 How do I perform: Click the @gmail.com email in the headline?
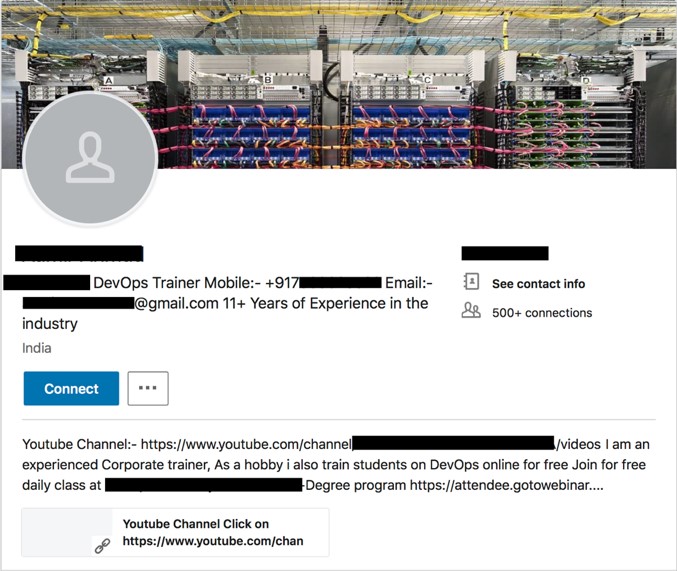pyautogui.click(x=176, y=304)
